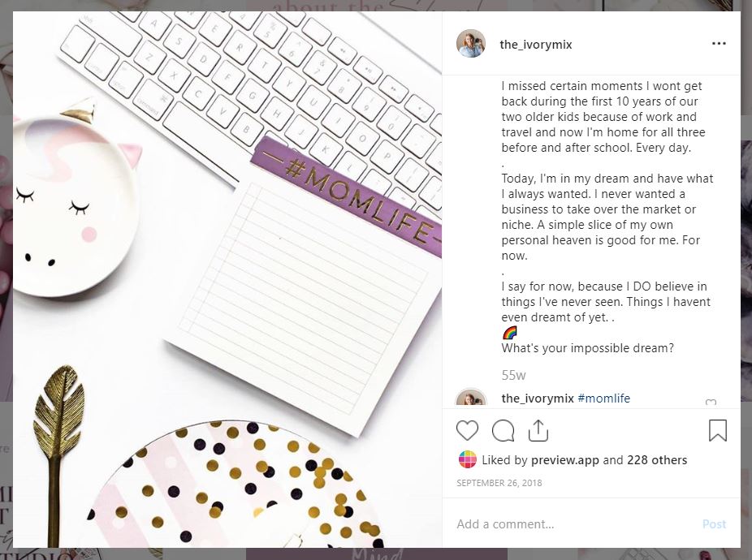Visit the_ivorymix username in the post header
752x560 pixels.
536,45
